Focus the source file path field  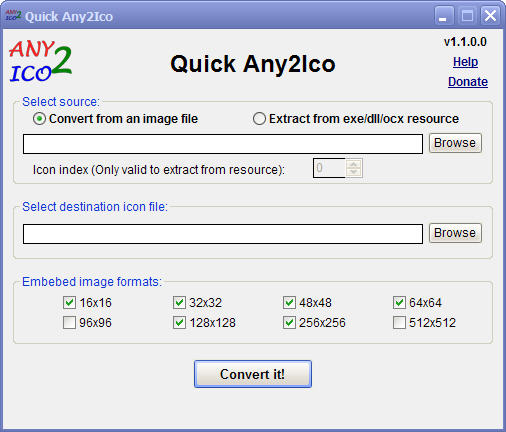tap(223, 144)
